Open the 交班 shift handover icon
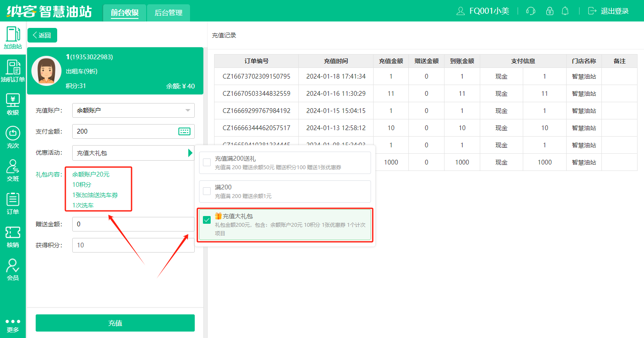Image resolution: width=644 pixels, height=338 pixels. 13,171
